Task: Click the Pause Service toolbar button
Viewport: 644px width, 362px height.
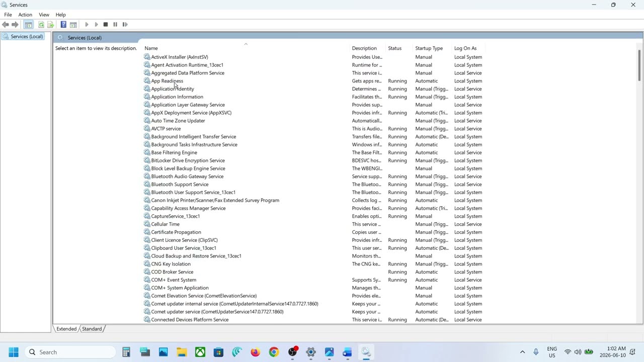Action: (115, 25)
